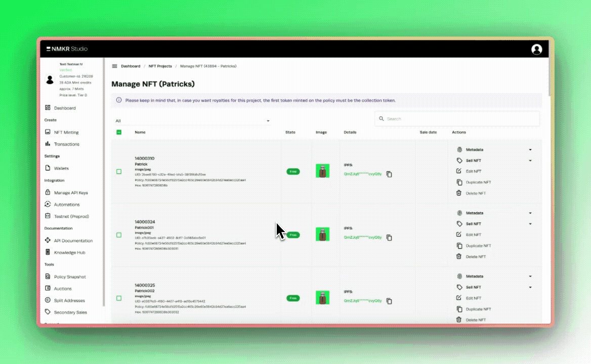
Task: Click the Auctions sidebar icon
Action: pyautogui.click(x=48, y=288)
